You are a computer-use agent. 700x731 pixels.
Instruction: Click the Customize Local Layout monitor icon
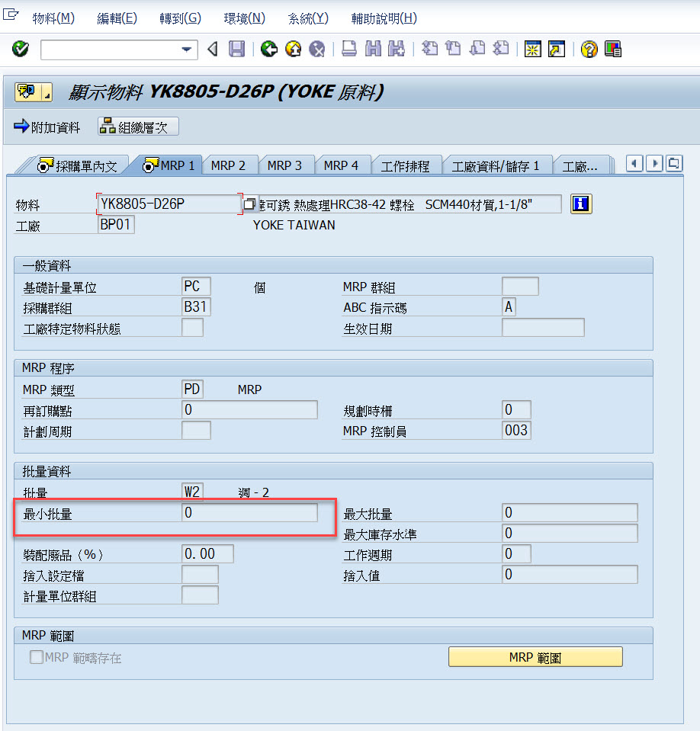point(612,50)
